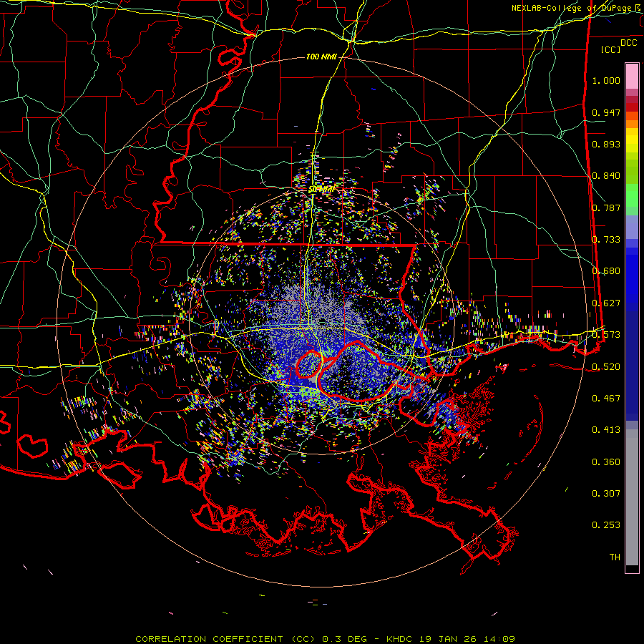Select the 0.253 legend value

point(606,525)
